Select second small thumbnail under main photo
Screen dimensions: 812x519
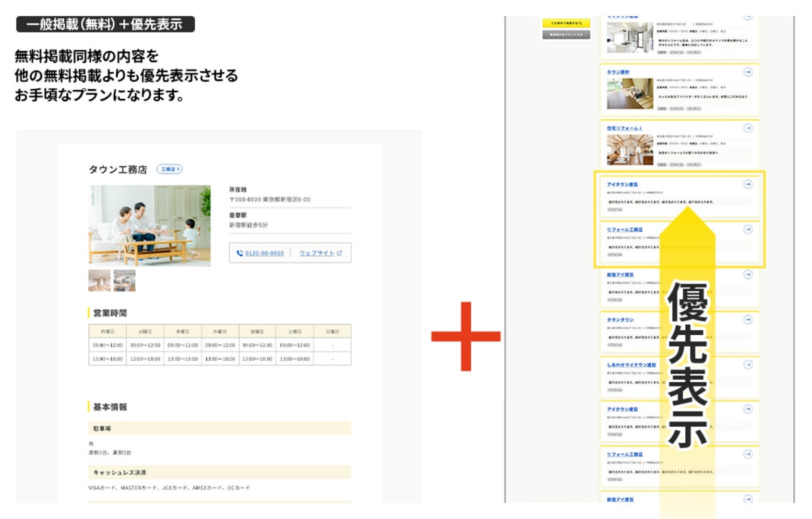pos(124,280)
